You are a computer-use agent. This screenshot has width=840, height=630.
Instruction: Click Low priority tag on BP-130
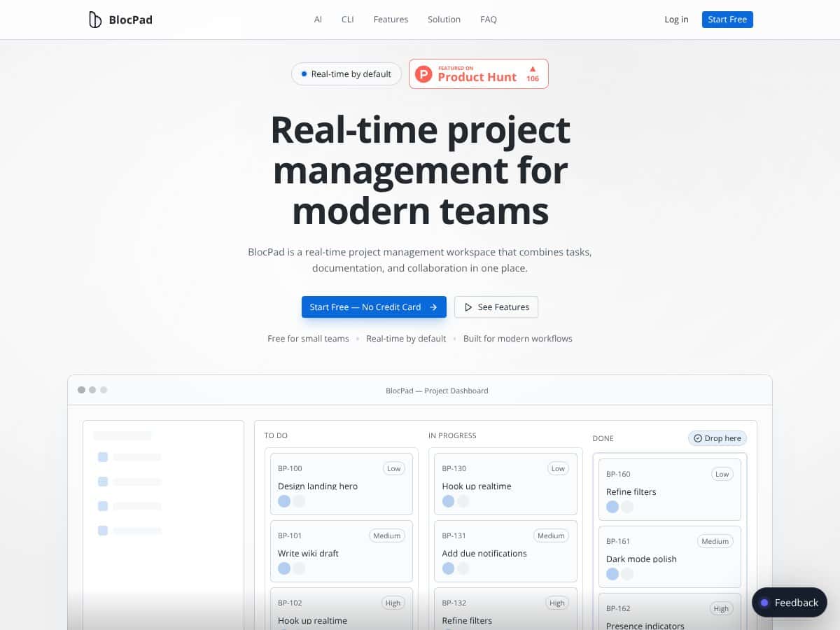(x=558, y=468)
